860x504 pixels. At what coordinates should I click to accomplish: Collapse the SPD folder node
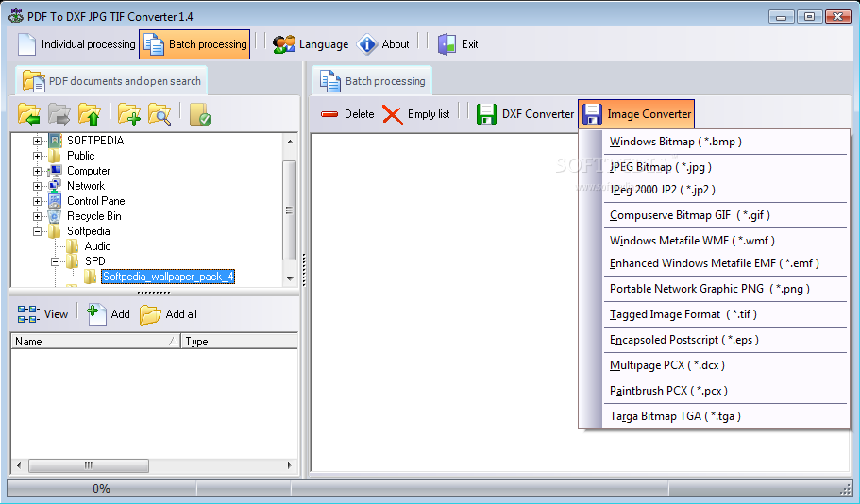pyautogui.click(x=55, y=261)
